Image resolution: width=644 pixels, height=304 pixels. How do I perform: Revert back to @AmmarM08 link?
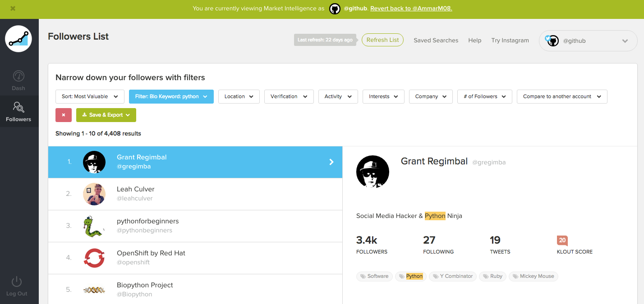tap(411, 9)
